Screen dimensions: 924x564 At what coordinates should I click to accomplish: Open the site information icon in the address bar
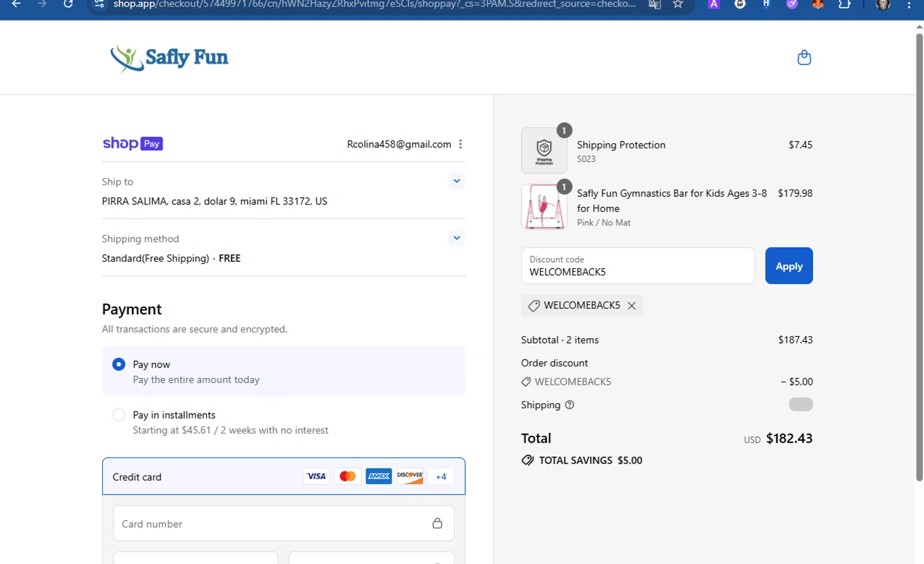tap(99, 4)
